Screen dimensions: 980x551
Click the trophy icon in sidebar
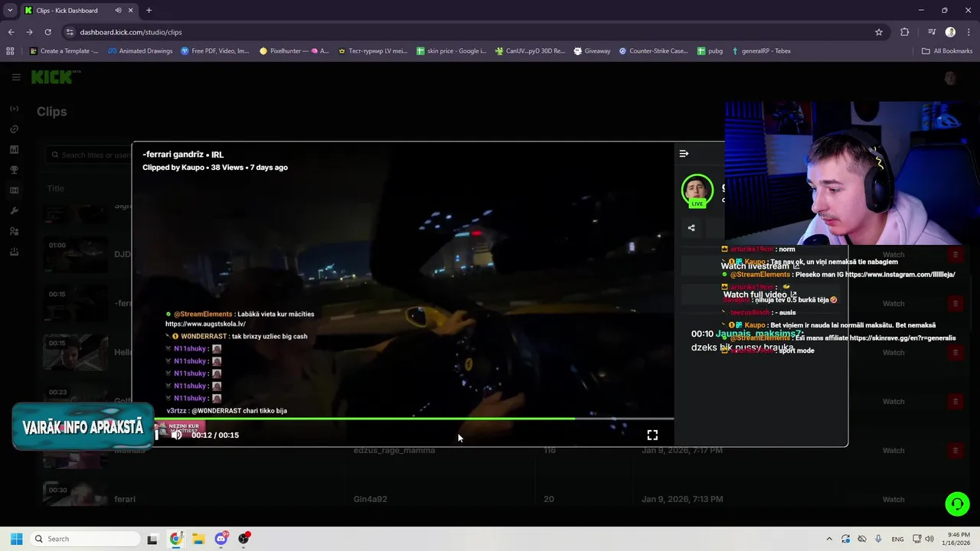pos(14,170)
